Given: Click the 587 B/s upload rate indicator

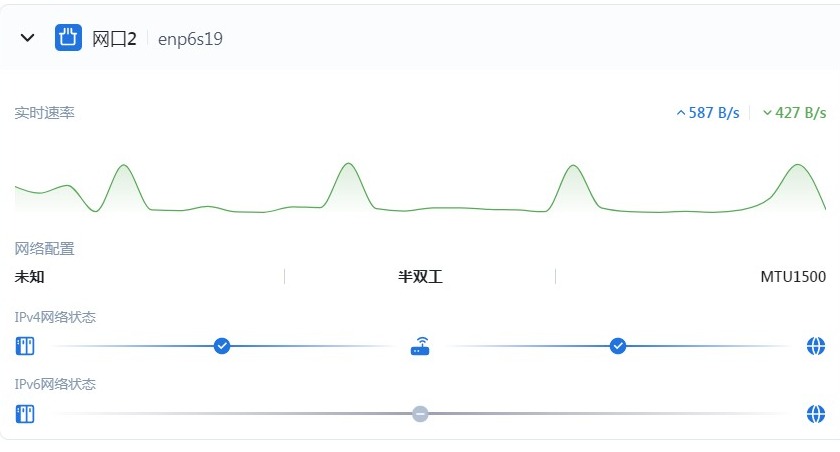Looking at the screenshot, I should click(708, 113).
